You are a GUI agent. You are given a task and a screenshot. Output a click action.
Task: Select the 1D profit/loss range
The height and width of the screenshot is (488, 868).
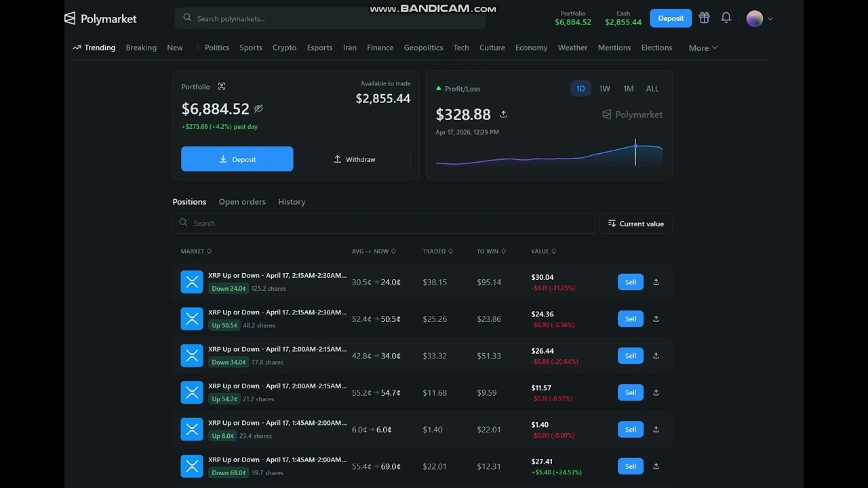click(580, 89)
